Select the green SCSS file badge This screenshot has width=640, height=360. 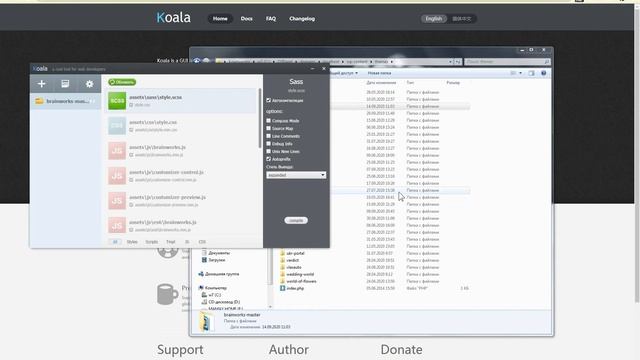click(117, 101)
